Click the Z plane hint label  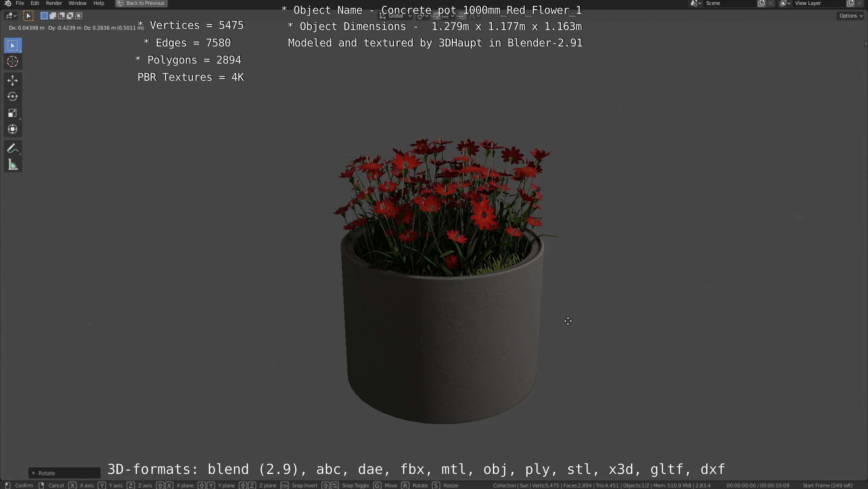click(x=268, y=485)
